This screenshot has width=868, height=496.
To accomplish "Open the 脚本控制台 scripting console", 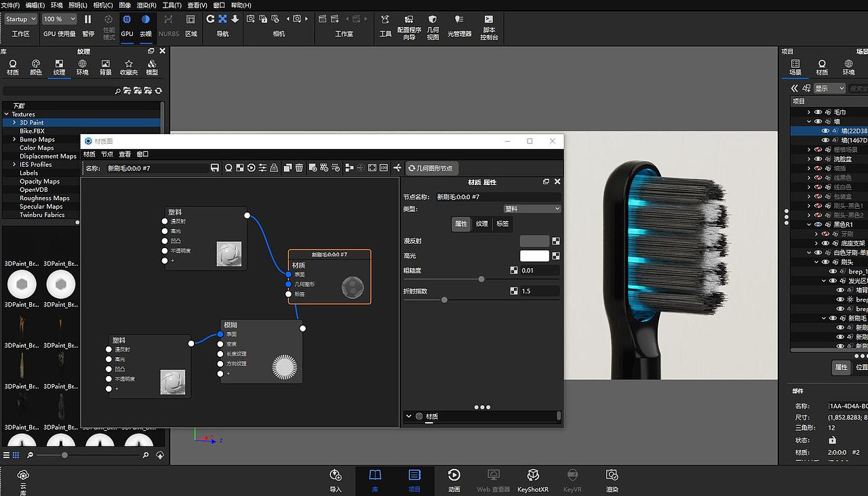I will coord(489,27).
